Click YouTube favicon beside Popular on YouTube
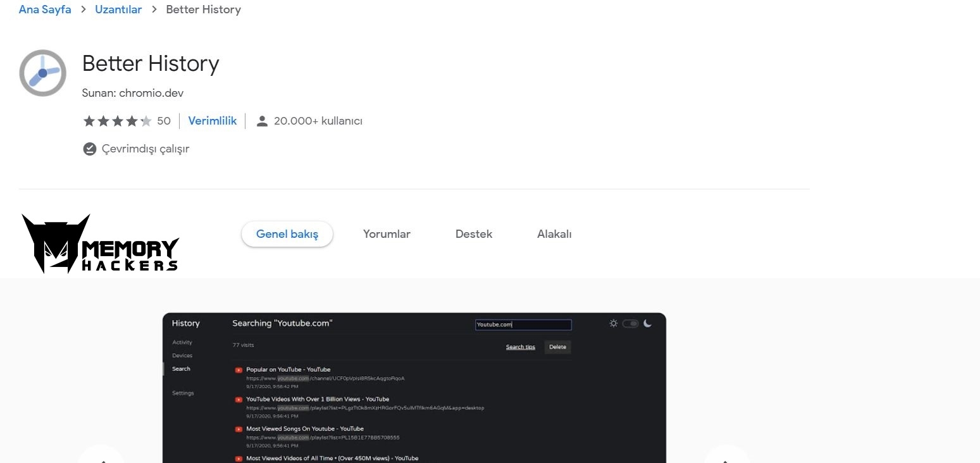980x463 pixels. pyautogui.click(x=239, y=370)
